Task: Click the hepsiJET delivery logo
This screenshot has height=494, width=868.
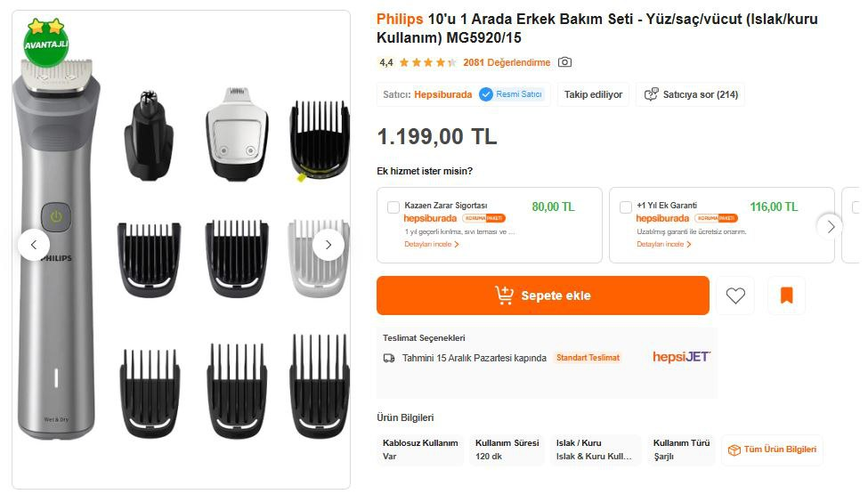Action: pyautogui.click(x=681, y=357)
